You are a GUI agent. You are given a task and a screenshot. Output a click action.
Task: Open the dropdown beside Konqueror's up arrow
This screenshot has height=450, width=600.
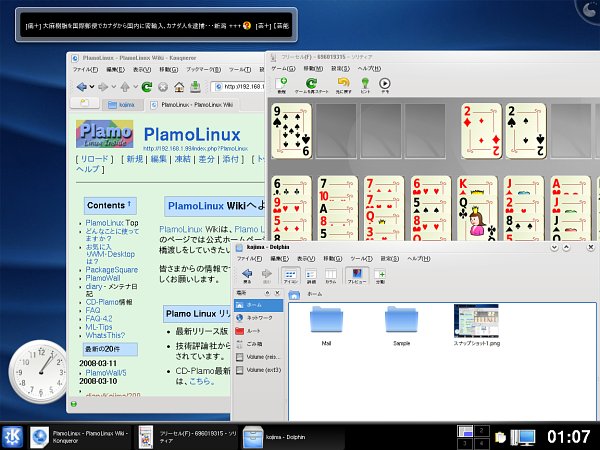pyautogui.click(x=135, y=87)
